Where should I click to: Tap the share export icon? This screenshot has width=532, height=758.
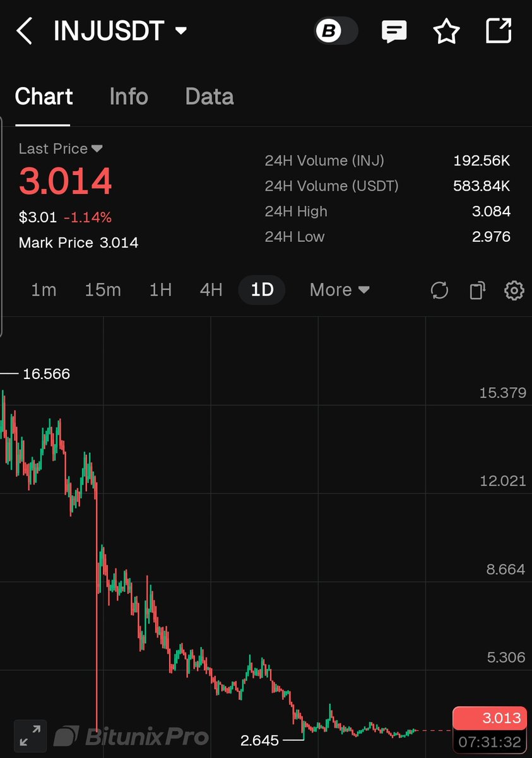[x=498, y=31]
